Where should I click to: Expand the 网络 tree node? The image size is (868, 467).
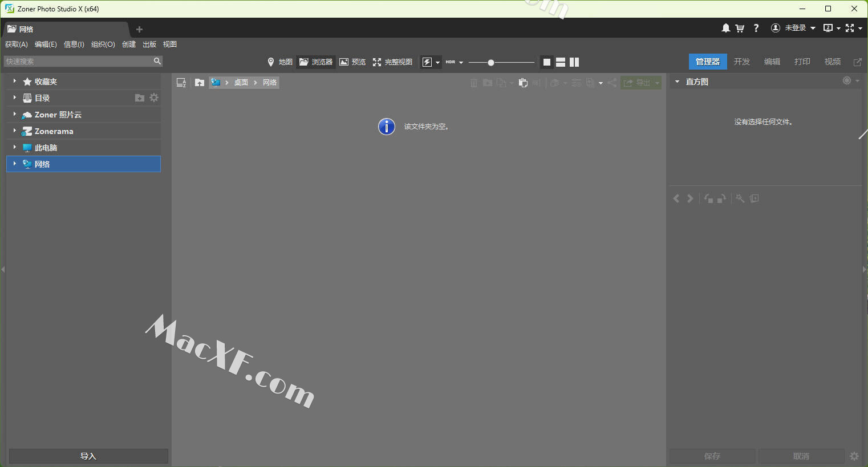14,164
